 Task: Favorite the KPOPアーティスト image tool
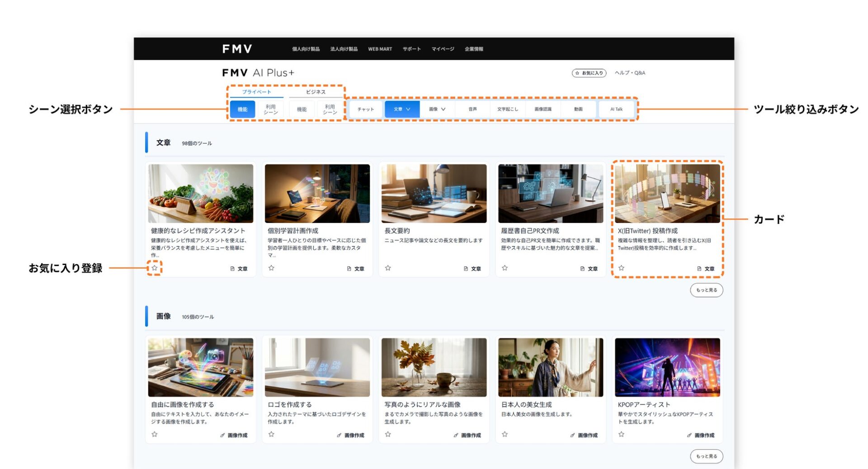tap(620, 435)
